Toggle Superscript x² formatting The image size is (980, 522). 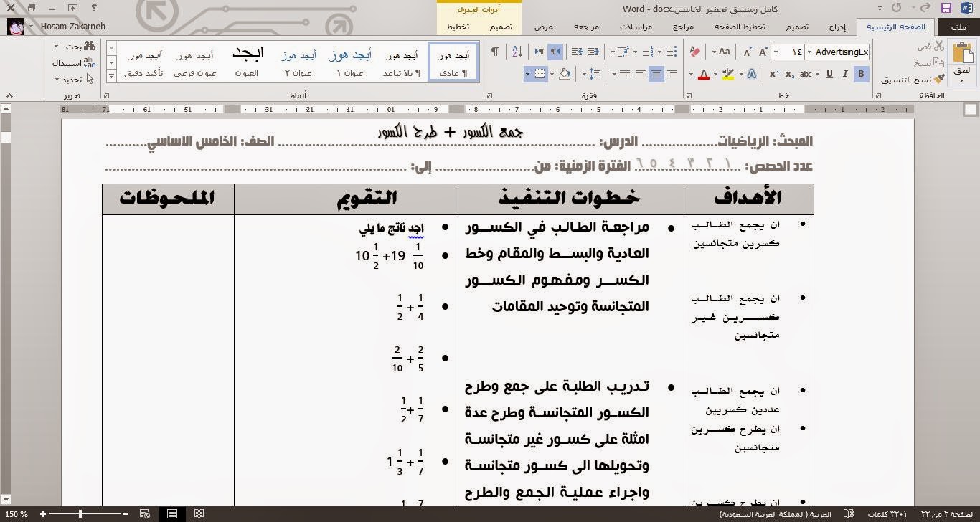pyautogui.click(x=774, y=74)
